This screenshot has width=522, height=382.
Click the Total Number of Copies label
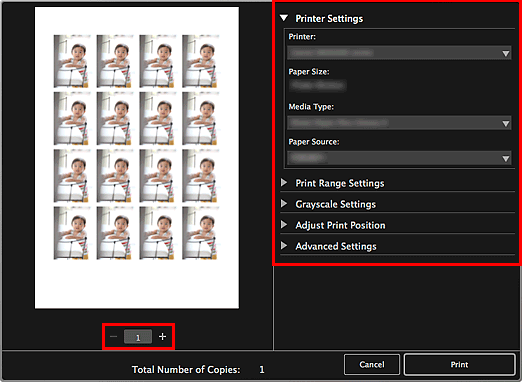pyautogui.click(x=186, y=370)
